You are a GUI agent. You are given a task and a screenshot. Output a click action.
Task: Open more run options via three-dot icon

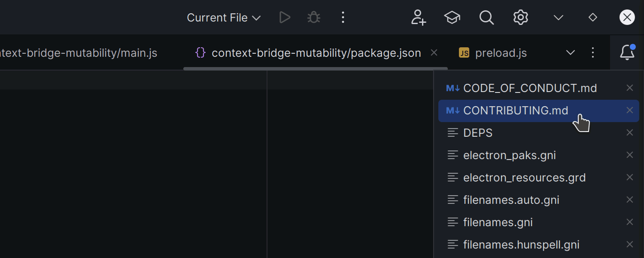pos(343,17)
